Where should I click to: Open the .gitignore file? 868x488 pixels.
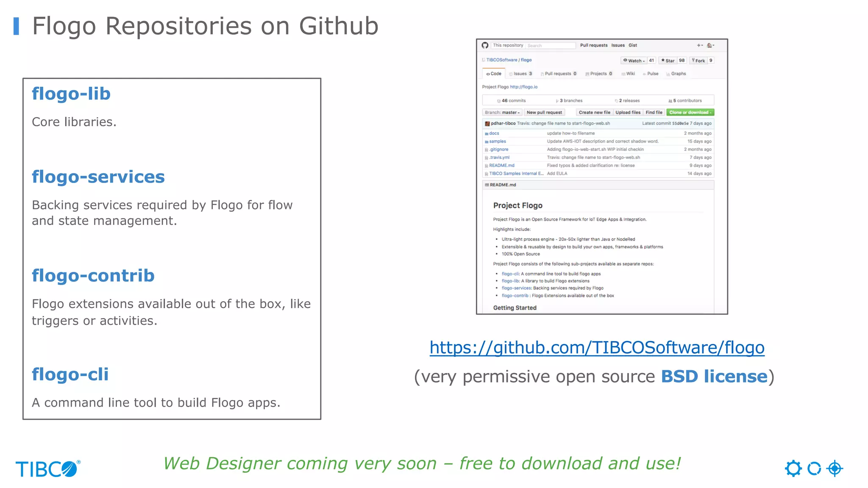[x=498, y=150]
